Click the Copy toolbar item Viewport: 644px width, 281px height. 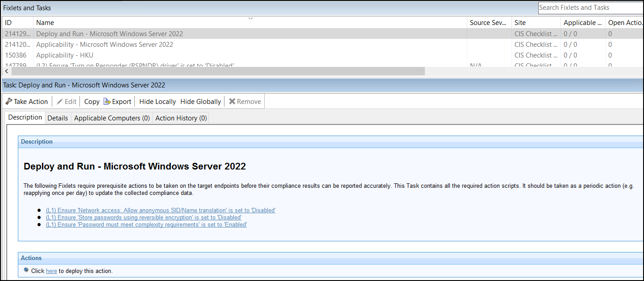(x=91, y=101)
